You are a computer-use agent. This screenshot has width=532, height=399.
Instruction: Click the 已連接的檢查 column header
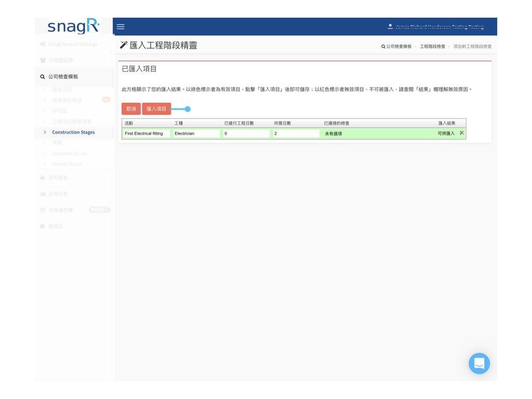click(337, 123)
